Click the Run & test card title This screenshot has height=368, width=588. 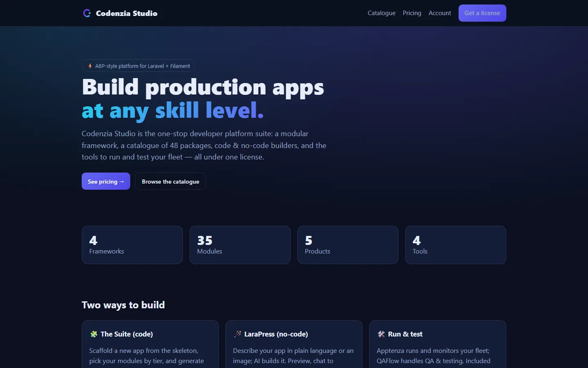[405, 334]
